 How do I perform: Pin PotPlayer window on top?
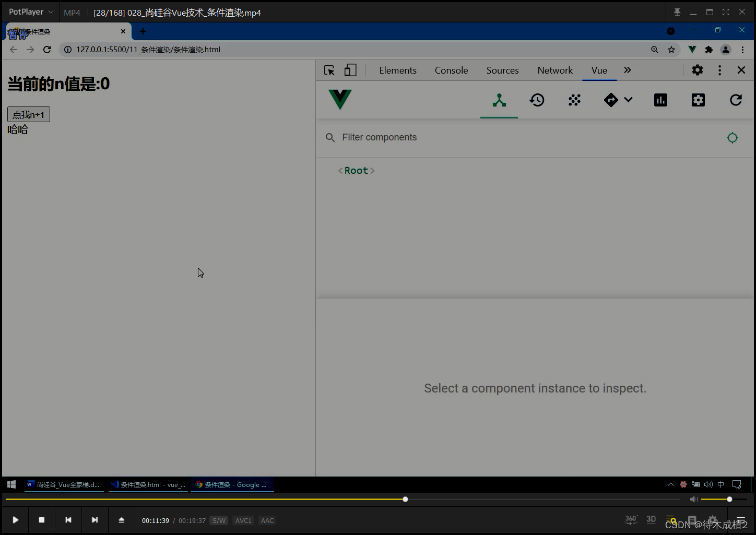click(677, 12)
